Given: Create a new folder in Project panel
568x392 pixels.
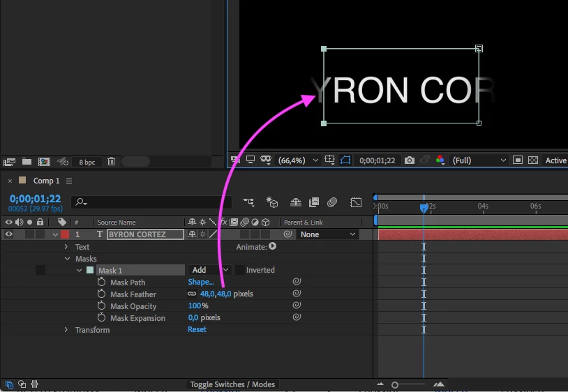Looking at the screenshot, I should click(x=27, y=161).
